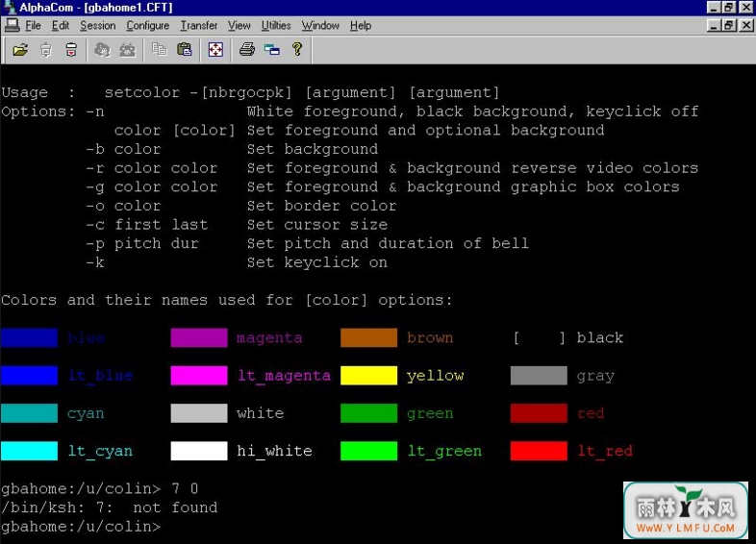Click the AlphaCom title bar application icon
756x544 pixels.
[10, 8]
